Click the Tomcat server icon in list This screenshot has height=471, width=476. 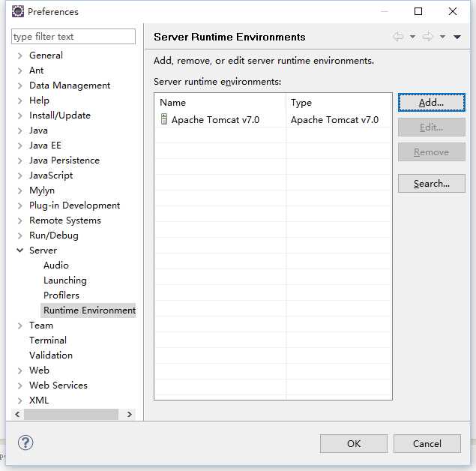pyautogui.click(x=164, y=118)
